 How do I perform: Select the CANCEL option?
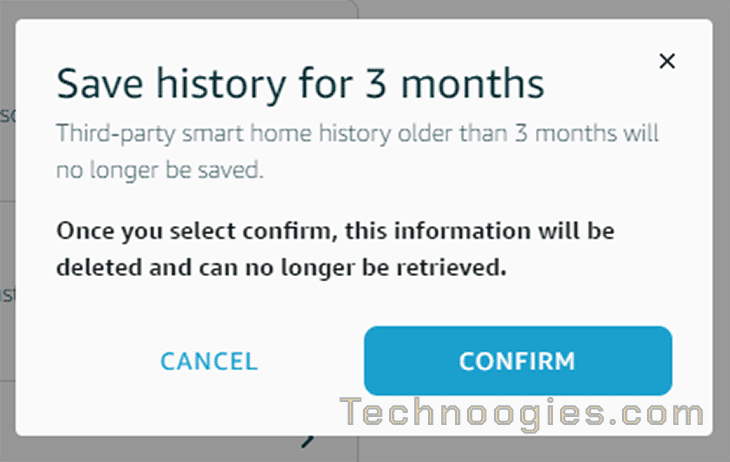[x=209, y=361]
